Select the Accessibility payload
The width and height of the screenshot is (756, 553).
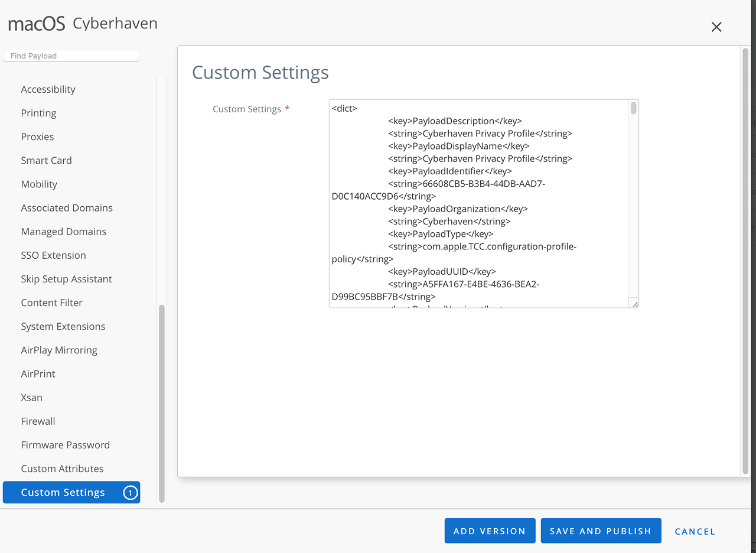click(x=48, y=89)
